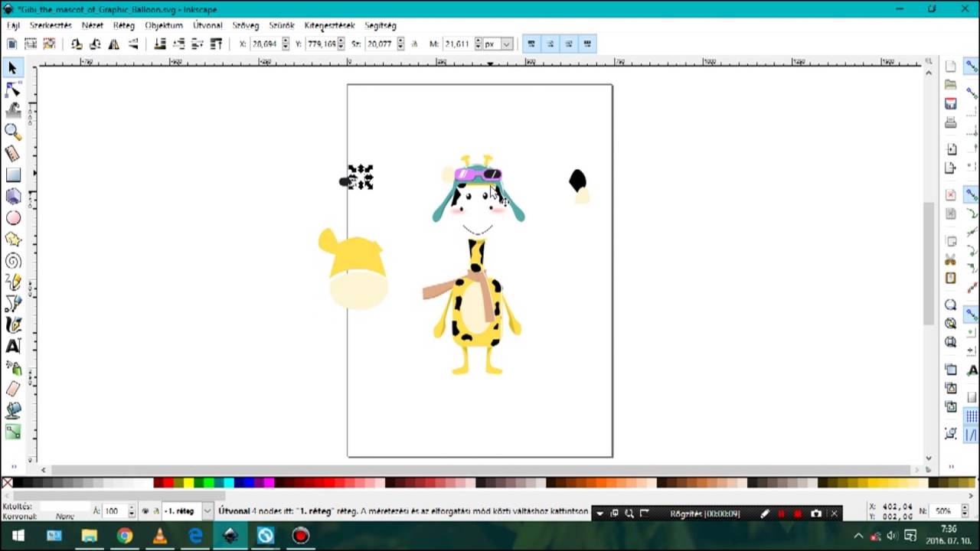Screen dimensions: 980x551
Task: Click the Print document icon
Action: [x=950, y=122]
